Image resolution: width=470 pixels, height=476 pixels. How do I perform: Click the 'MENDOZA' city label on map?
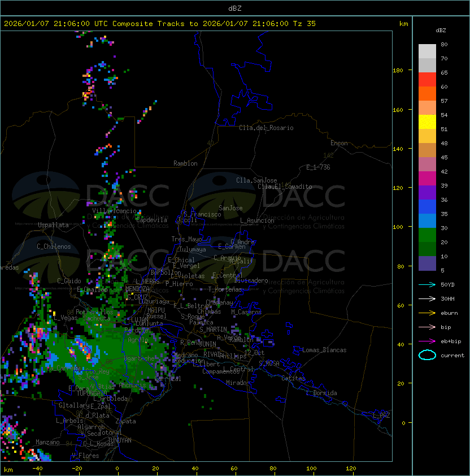[137, 288]
